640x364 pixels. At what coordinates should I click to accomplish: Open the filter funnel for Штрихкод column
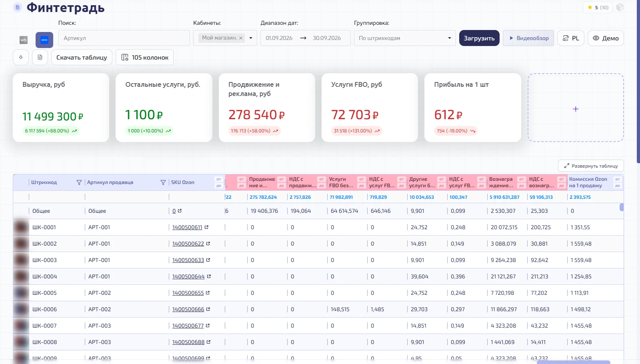[x=79, y=182]
